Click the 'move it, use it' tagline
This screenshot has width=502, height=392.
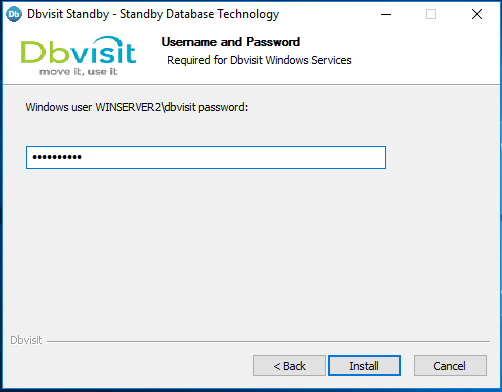click(x=78, y=72)
